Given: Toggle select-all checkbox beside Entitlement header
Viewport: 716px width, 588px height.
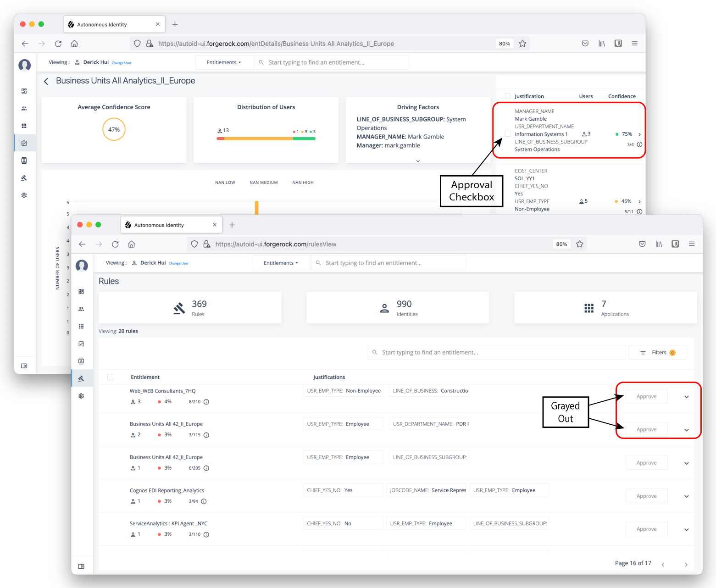Looking at the screenshot, I should point(110,377).
